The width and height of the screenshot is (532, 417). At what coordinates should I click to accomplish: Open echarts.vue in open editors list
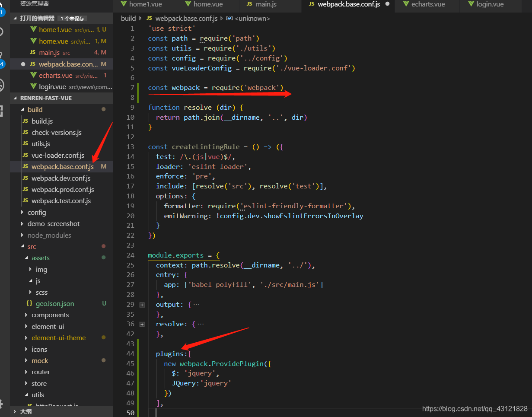(61, 75)
